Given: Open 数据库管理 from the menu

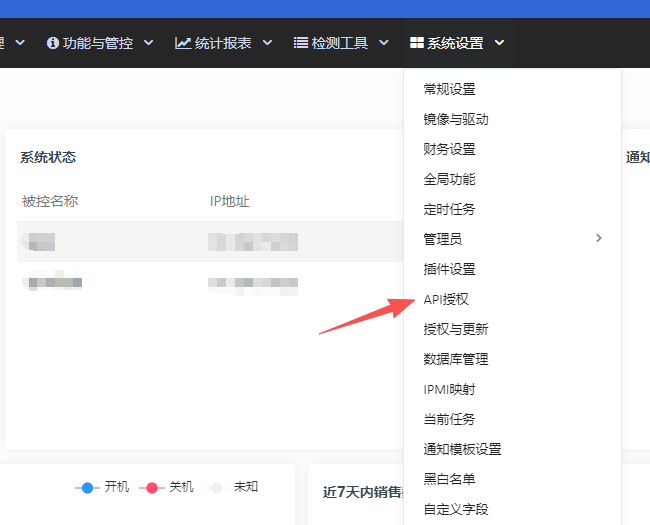Looking at the screenshot, I should pyautogui.click(x=455, y=359).
